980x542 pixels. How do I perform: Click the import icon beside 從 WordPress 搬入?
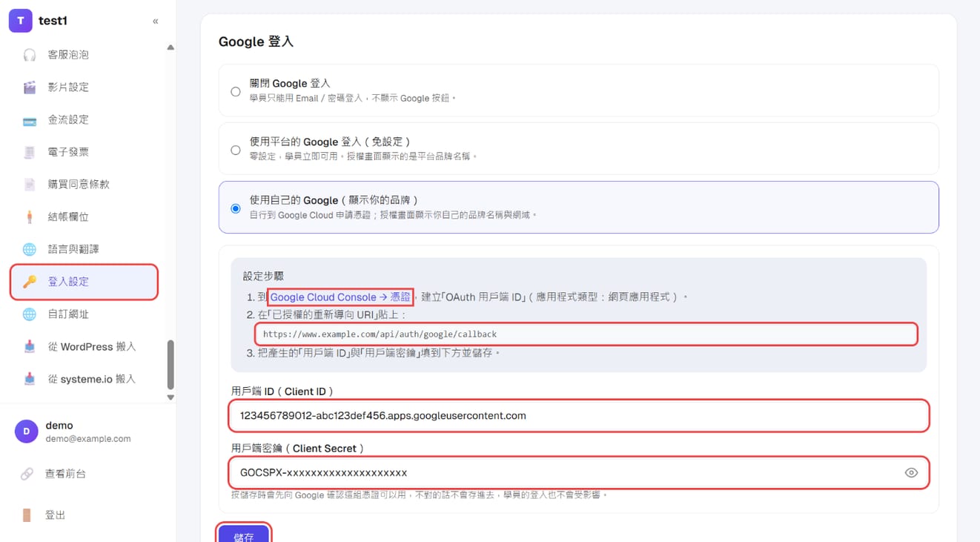(30, 347)
